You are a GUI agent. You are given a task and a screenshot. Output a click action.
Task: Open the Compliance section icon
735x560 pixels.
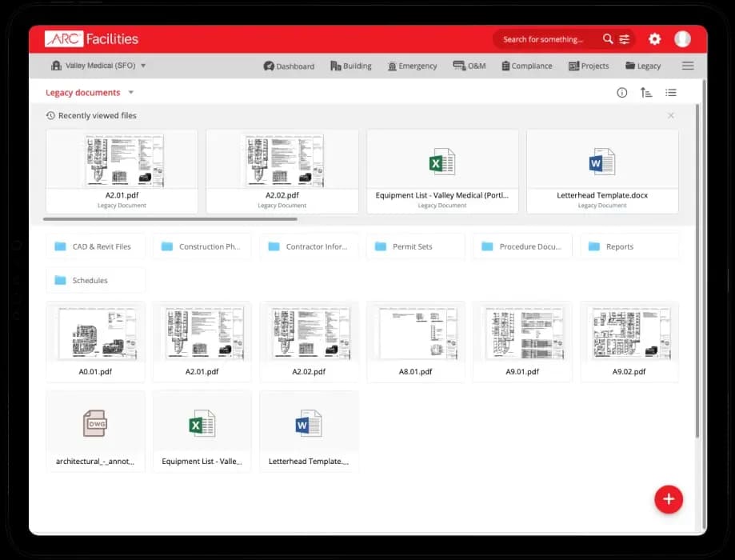coord(506,66)
